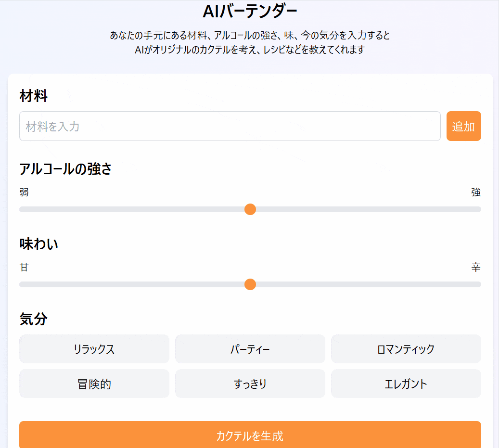This screenshot has width=499, height=448.
Task: Click the 辛 end of the taste slider
Action: [476, 284]
